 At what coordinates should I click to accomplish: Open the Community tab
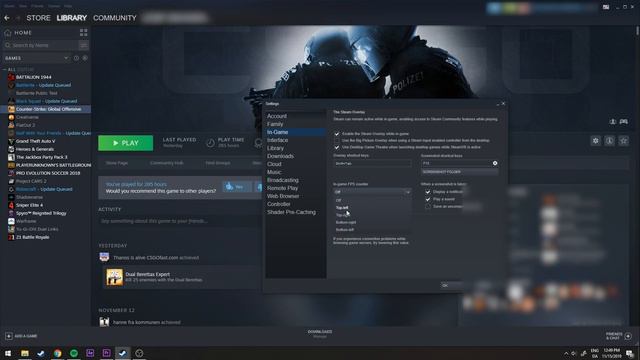tap(115, 18)
